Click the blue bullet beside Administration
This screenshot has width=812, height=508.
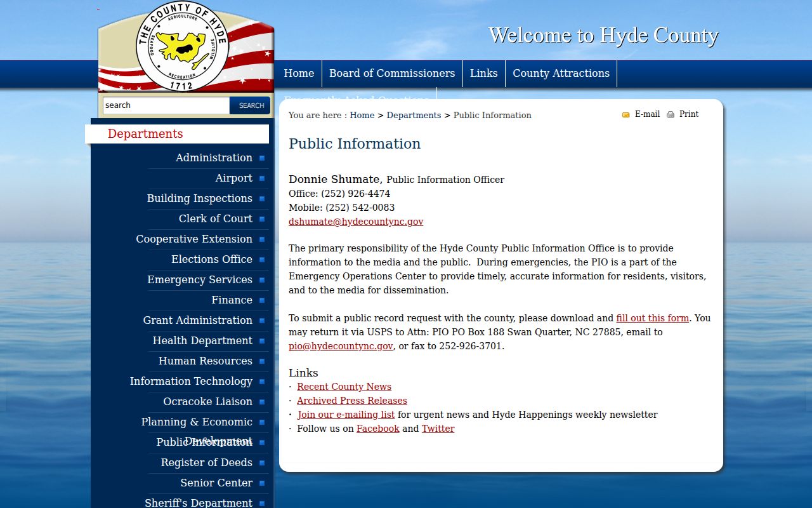262,158
